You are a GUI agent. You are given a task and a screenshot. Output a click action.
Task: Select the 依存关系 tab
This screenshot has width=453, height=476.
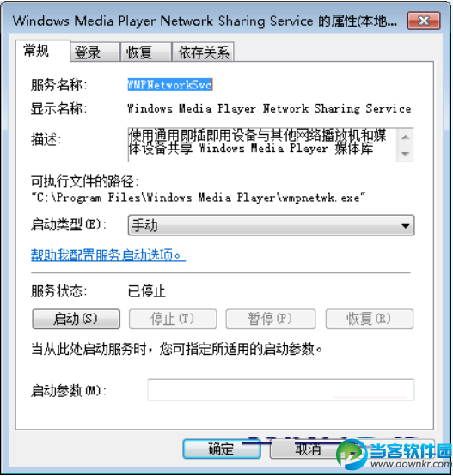[203, 52]
